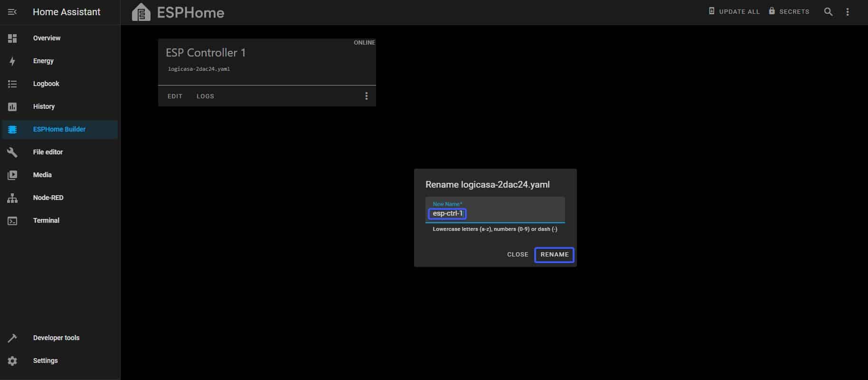
Task: Go to Settings
Action: click(60, 361)
